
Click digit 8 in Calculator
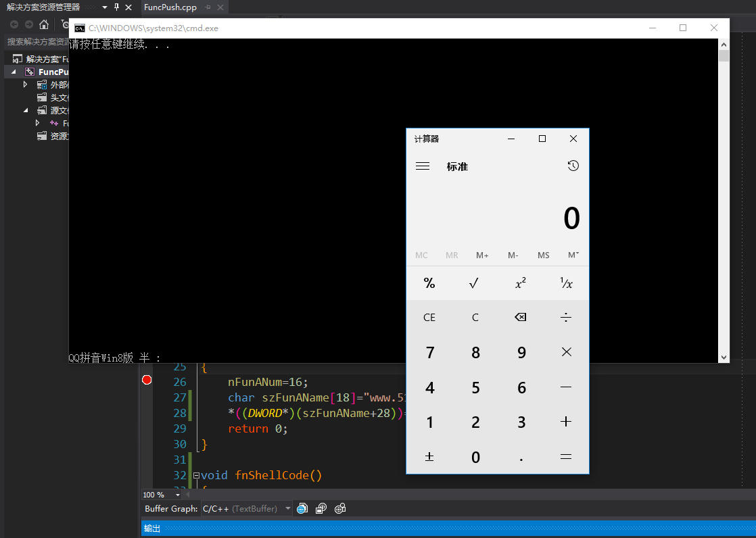click(475, 352)
